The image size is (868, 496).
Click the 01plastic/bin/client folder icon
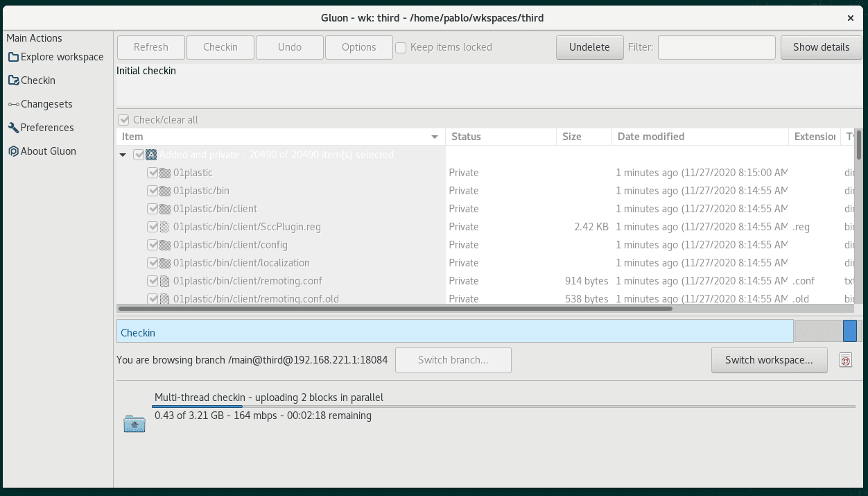165,209
